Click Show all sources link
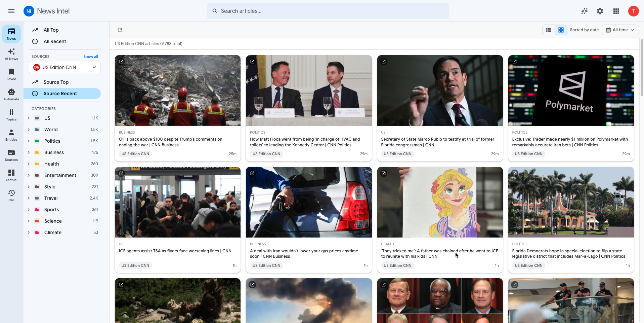This screenshot has width=644, height=323. (x=91, y=57)
